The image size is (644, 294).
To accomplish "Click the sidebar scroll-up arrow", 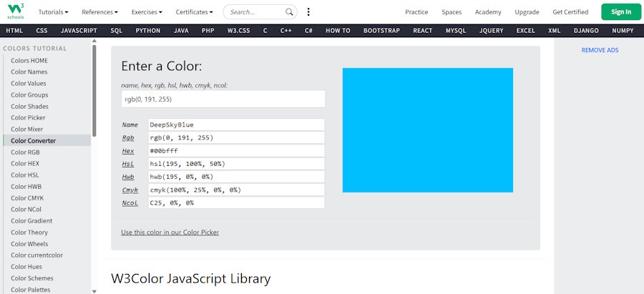I will pos(94,41).
